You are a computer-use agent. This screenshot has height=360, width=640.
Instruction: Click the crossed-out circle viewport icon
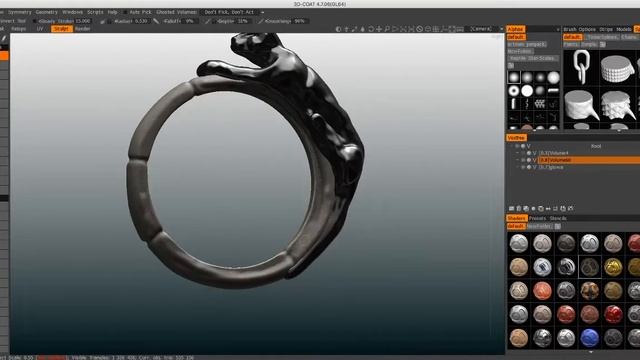pyautogui.click(x=419, y=29)
